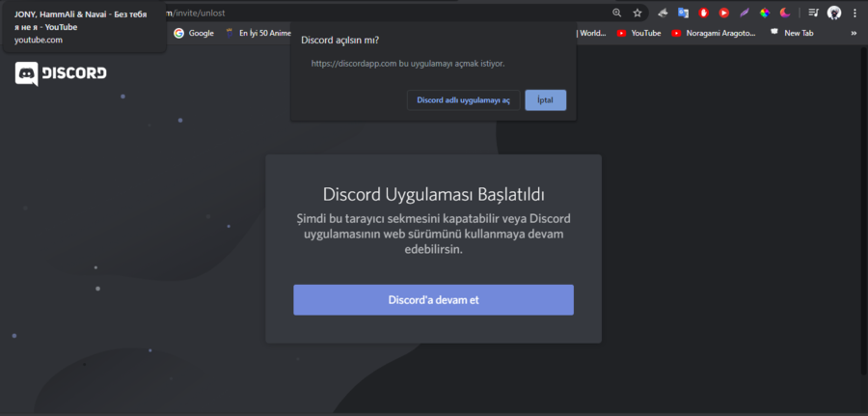
Task: Open the zoom magnifier icon in address bar
Action: pyautogui.click(x=616, y=13)
